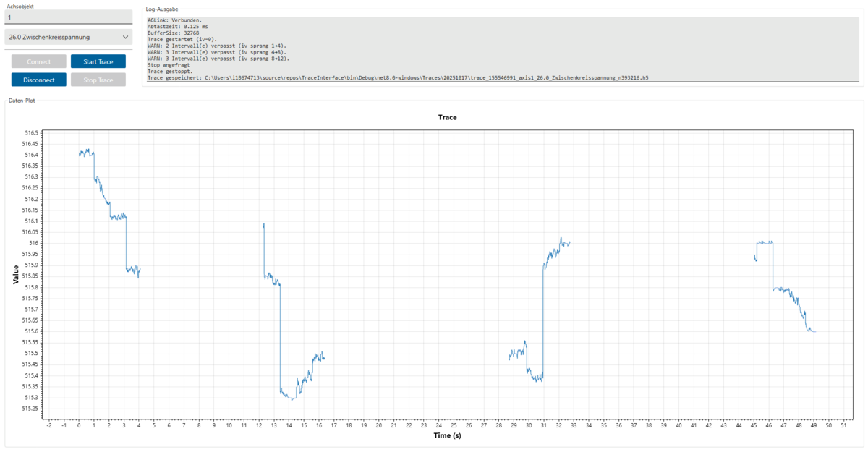Screen dimensions: 868x452
Task: Click the trace end near 49 seconds
Action: [814, 331]
